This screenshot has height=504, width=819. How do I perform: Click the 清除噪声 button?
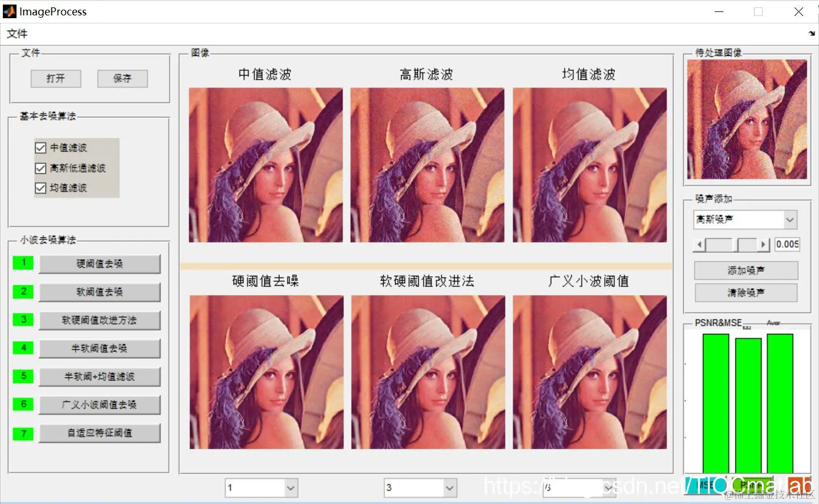[746, 293]
